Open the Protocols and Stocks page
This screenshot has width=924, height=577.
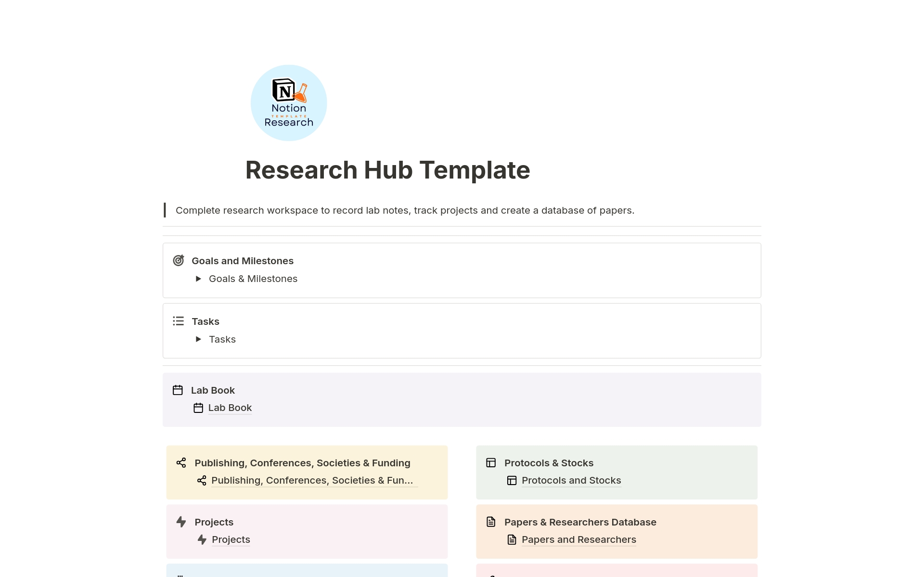tap(571, 480)
